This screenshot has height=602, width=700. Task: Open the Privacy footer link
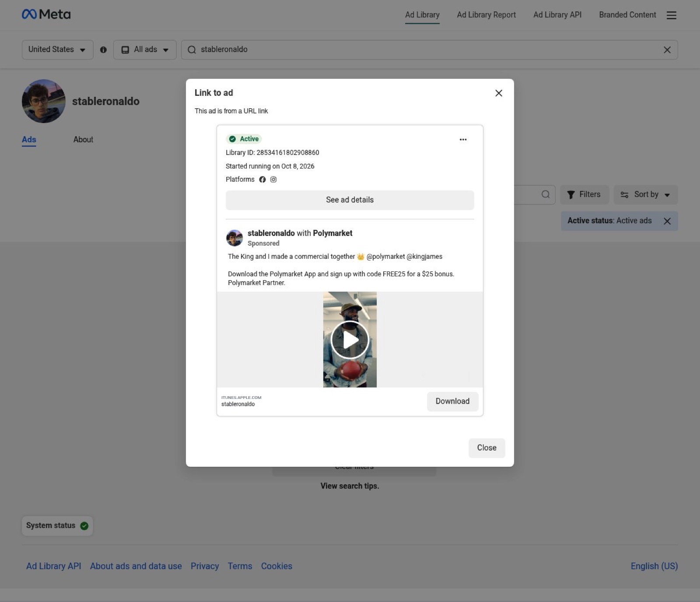coord(205,566)
